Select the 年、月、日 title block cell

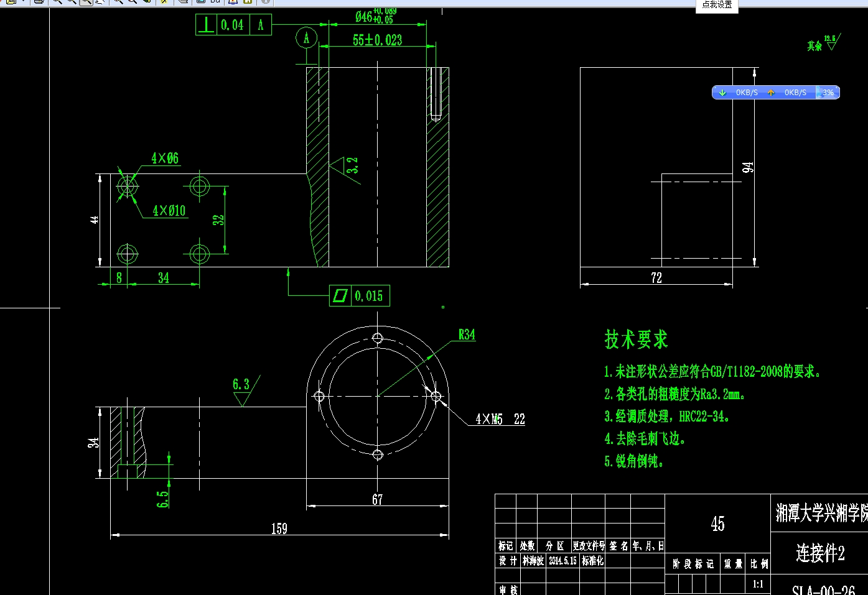[648, 546]
